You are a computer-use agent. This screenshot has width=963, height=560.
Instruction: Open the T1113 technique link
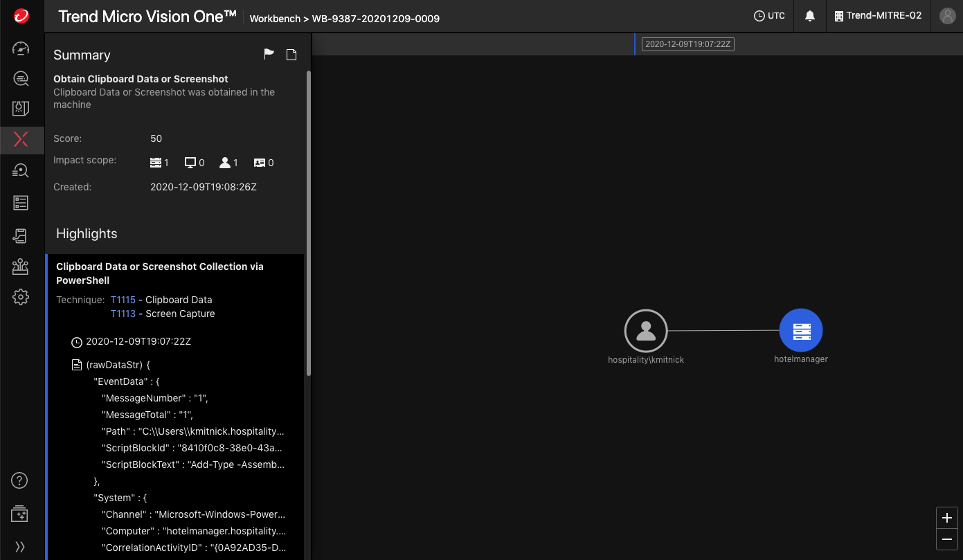coord(123,314)
